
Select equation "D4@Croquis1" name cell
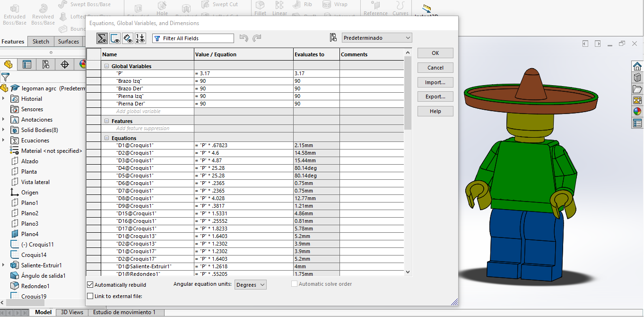click(x=148, y=168)
